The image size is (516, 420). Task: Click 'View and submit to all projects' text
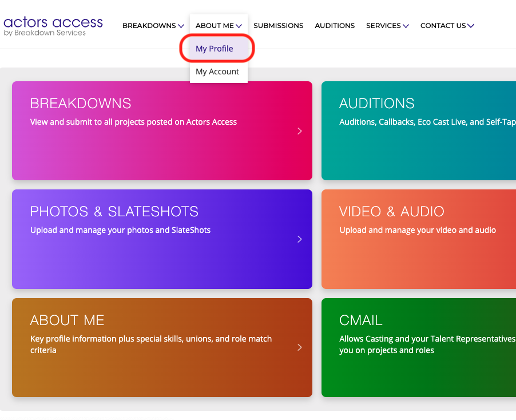pyautogui.click(x=133, y=122)
